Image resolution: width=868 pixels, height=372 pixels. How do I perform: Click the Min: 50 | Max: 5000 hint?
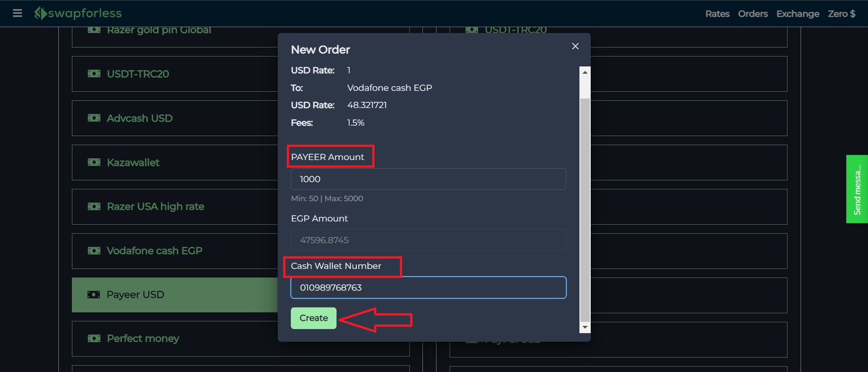click(327, 198)
